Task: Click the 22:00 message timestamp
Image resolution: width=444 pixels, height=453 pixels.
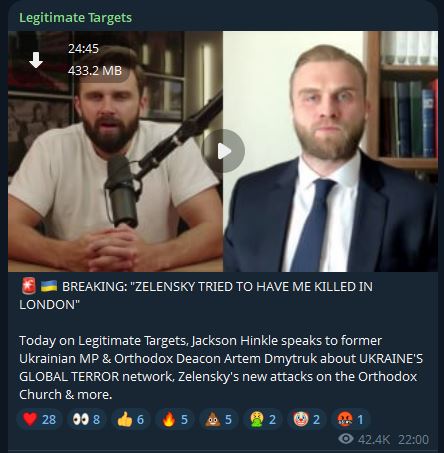Action: 413,440
